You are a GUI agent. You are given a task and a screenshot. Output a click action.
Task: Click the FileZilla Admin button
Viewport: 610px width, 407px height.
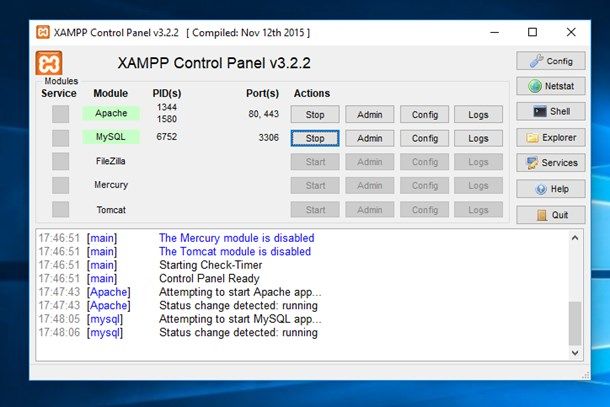pos(370,162)
